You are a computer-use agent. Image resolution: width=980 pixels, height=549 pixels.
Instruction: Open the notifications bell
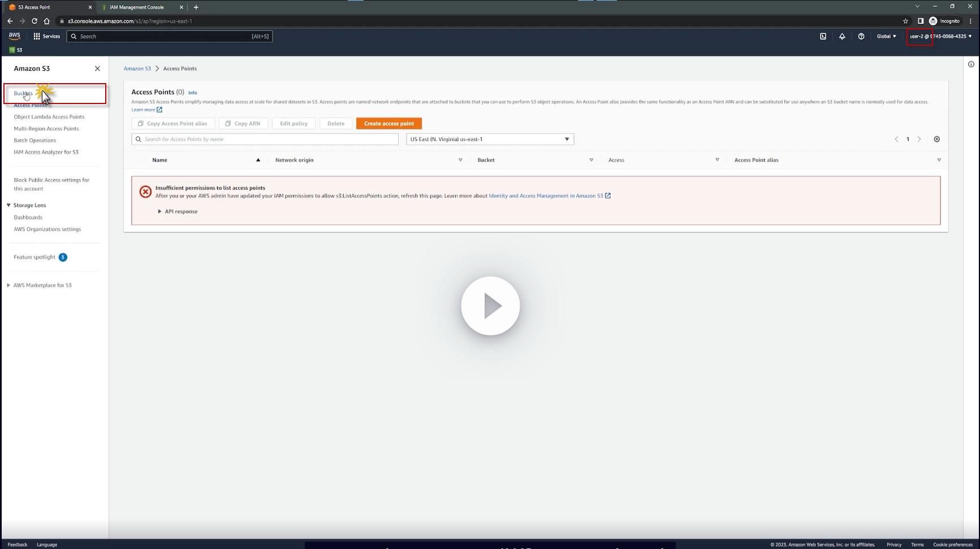842,36
